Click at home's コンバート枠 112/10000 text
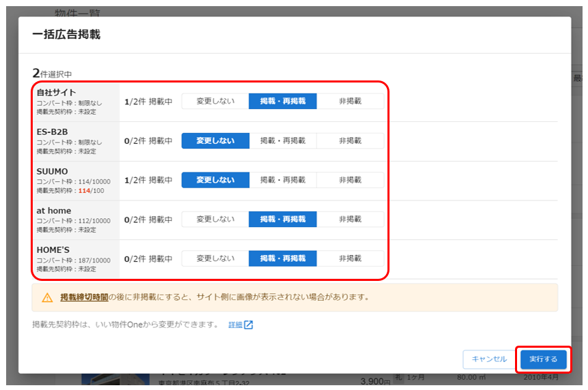 click(74, 221)
